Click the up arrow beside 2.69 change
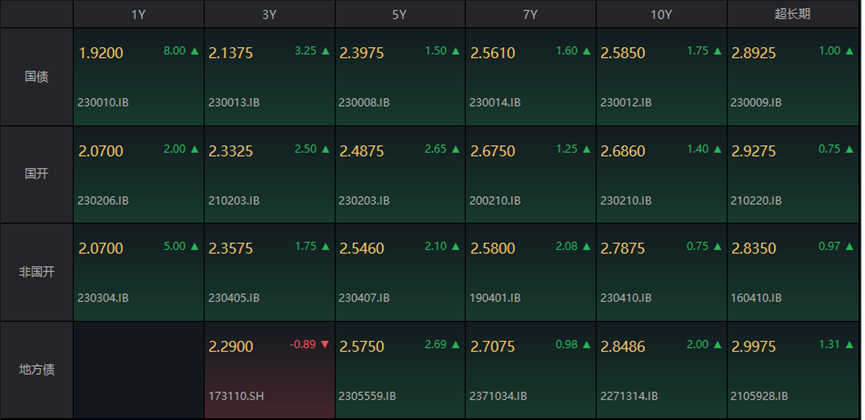Screen dimensions: 865x420 coord(455,344)
